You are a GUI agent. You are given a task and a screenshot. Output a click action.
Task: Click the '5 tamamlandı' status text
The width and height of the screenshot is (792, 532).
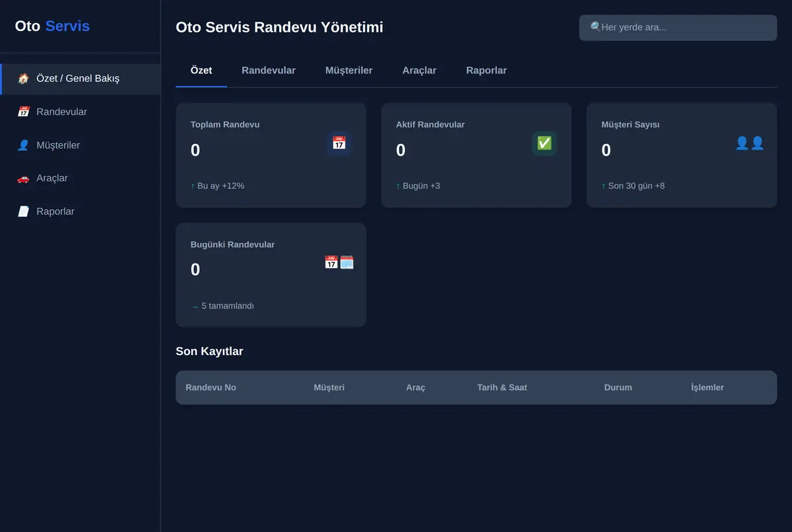[228, 306]
